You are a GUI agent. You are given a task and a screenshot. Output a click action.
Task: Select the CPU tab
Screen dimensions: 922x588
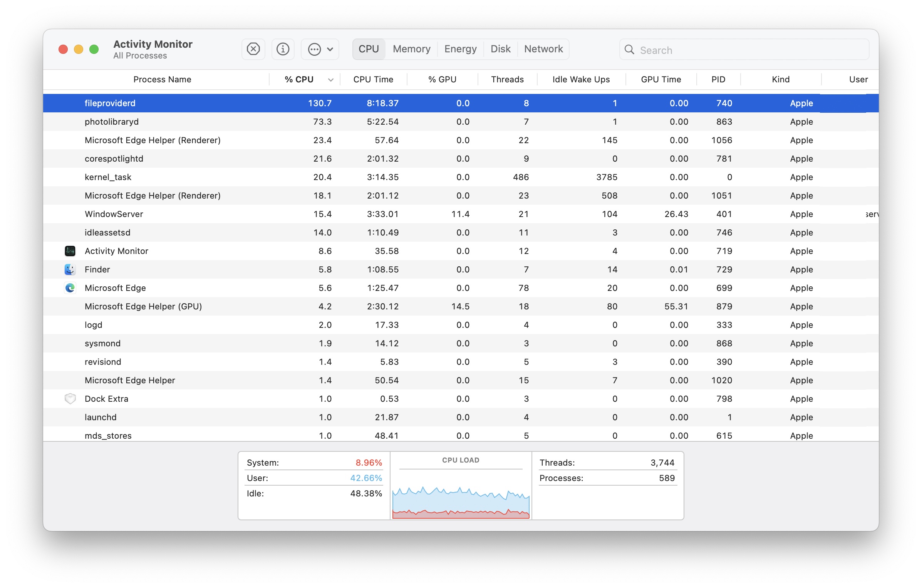369,49
